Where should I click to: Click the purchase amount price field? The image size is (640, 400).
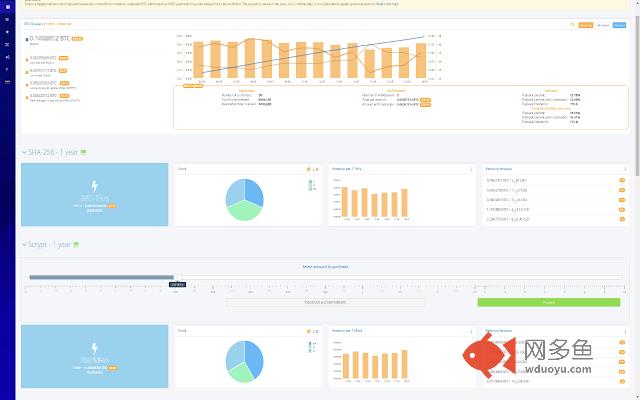[325, 303]
